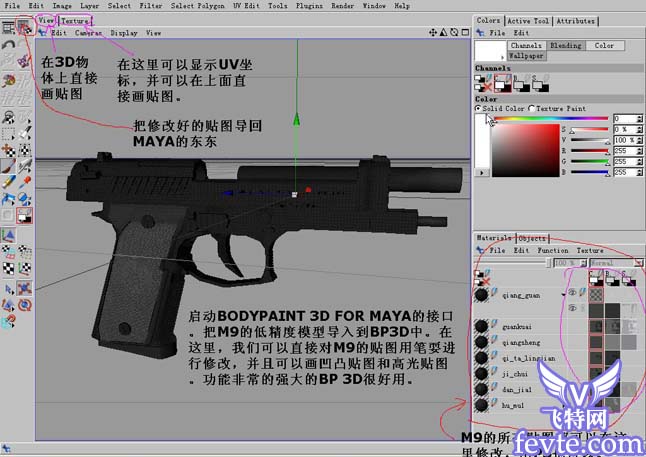Screen dimensions: 646x457
Task: Open Function menu in Materials panel
Action: point(552,250)
